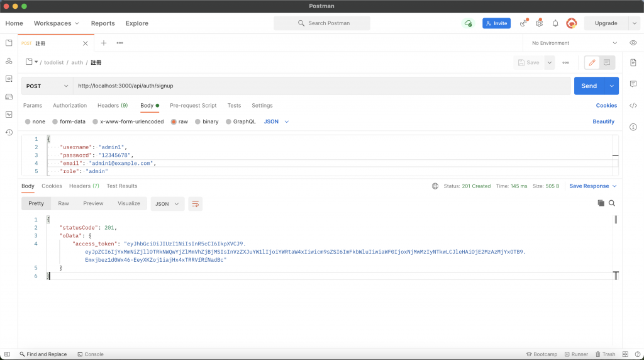644x360 pixels.
Task: Select x-www-form-urlencoded body type
Action: [x=95, y=121]
